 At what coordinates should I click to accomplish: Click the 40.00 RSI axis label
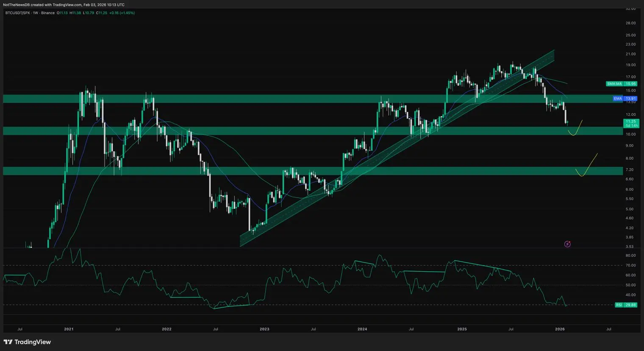tap(630, 295)
